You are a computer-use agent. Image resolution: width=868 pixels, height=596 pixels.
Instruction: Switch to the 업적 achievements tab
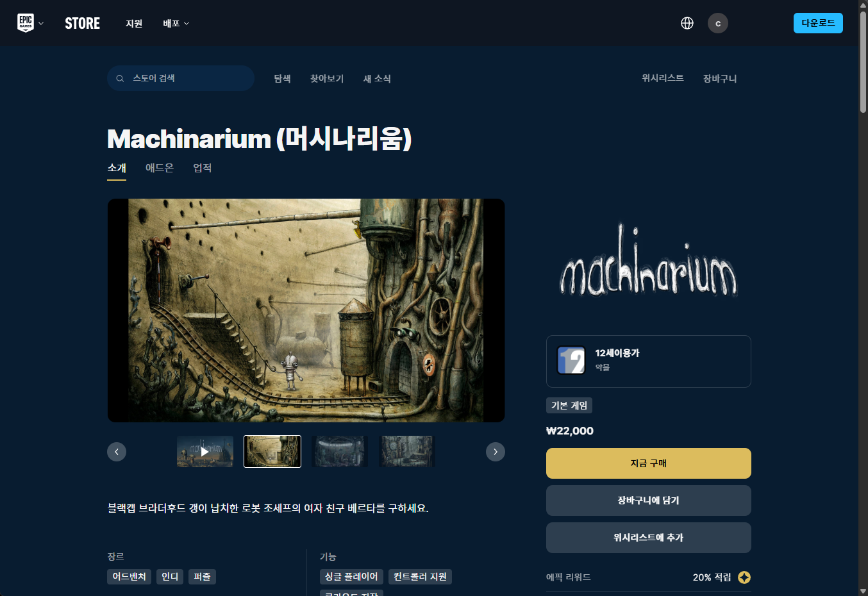(203, 168)
